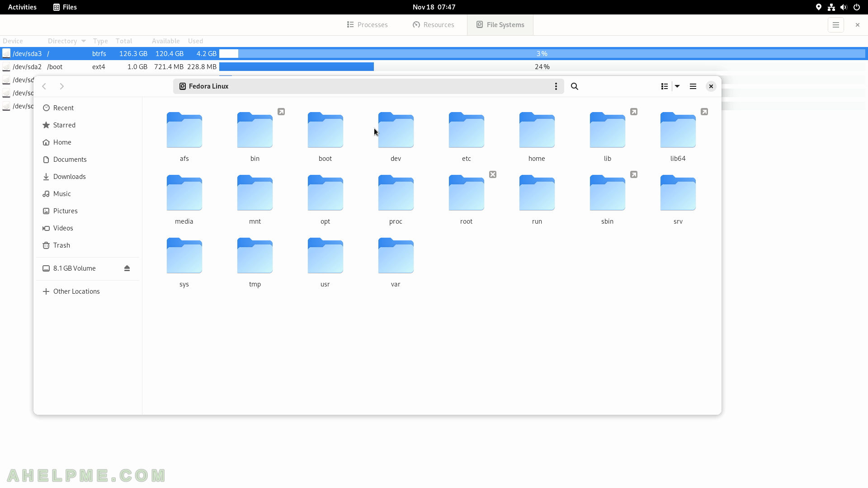This screenshot has width=868, height=488.
Task: Open Pictures in sidebar
Action: click(x=88, y=211)
